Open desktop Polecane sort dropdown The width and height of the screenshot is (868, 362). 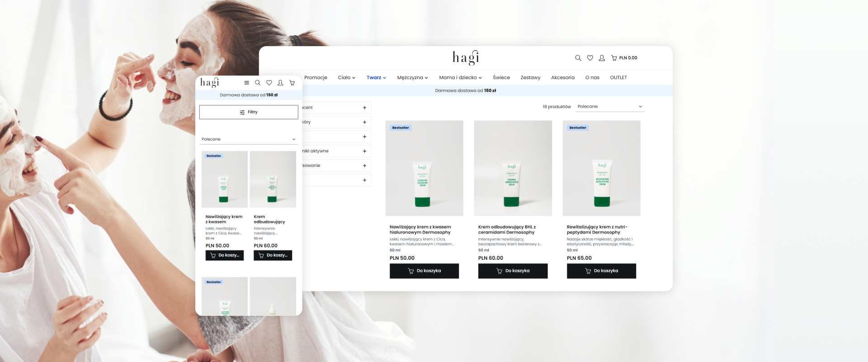pos(610,107)
